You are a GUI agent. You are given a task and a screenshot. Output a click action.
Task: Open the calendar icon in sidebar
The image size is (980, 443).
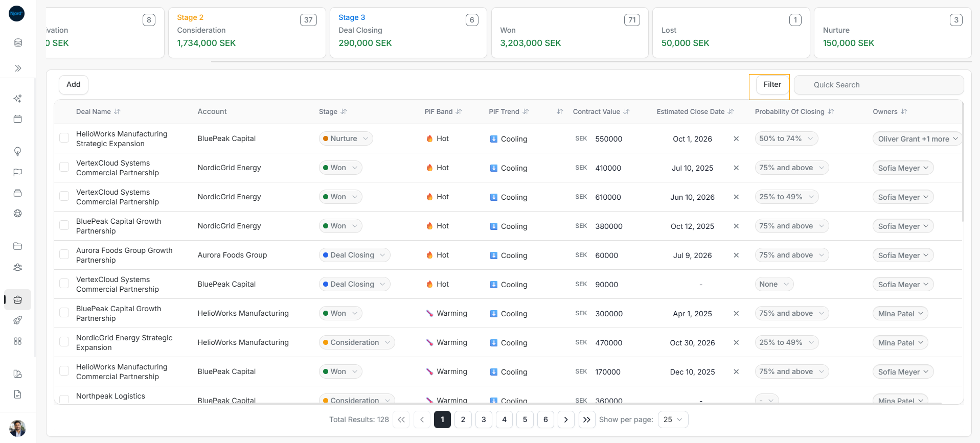click(x=18, y=119)
